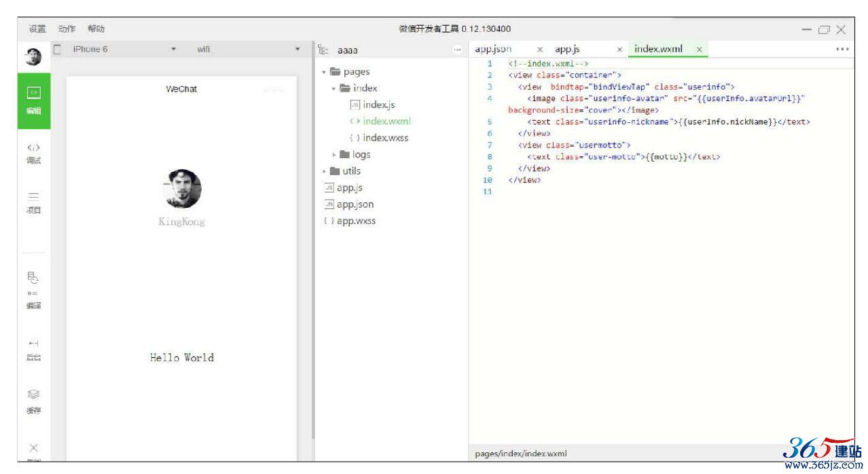Screen dimensions: 868x474
Task: Open the iPhone 6 device dropdown
Action: click(x=124, y=49)
